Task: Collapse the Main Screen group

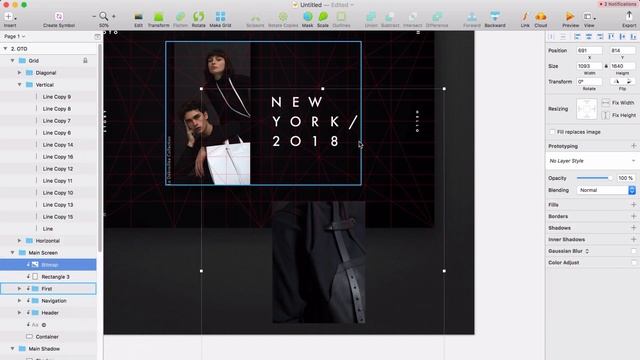Action: pyautogui.click(x=13, y=253)
